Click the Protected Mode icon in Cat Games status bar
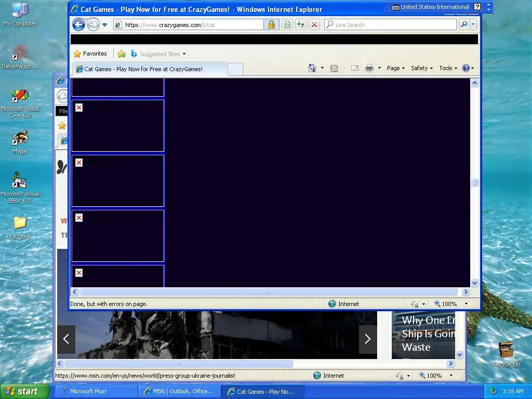532x399 pixels. click(x=415, y=304)
